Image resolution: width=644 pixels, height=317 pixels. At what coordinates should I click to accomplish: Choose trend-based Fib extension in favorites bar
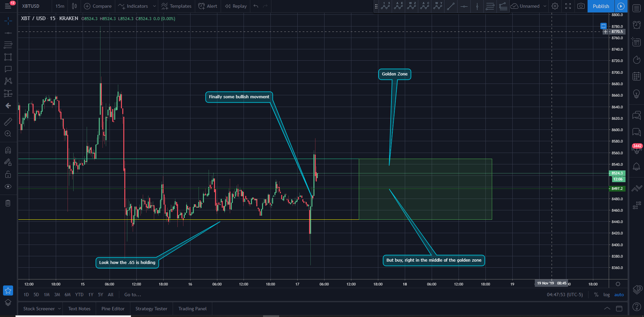click(503, 6)
